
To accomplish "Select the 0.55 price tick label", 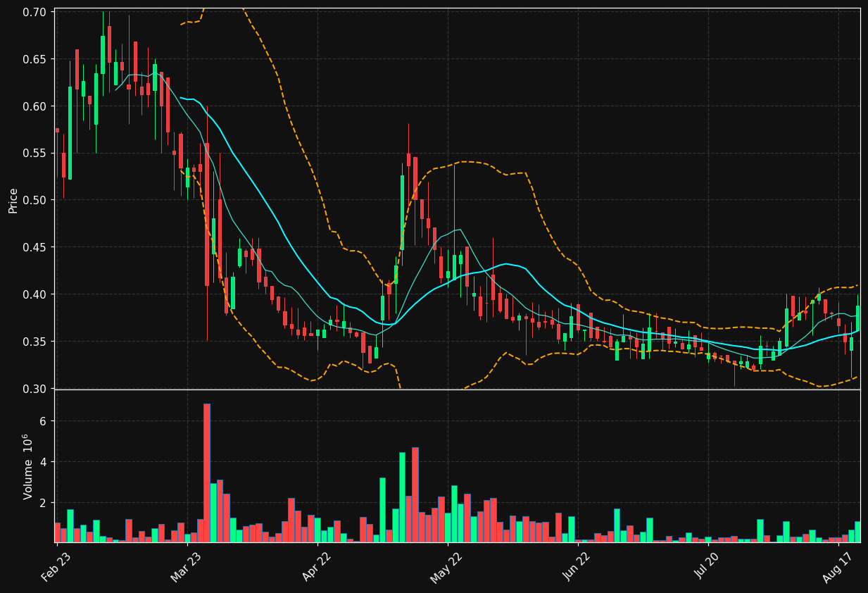I will [34, 153].
